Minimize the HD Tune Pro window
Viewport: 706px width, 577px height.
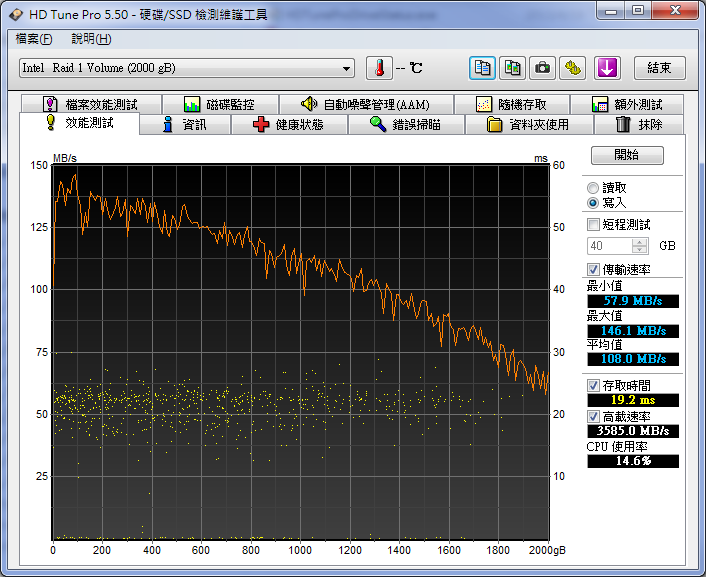tap(611, 10)
